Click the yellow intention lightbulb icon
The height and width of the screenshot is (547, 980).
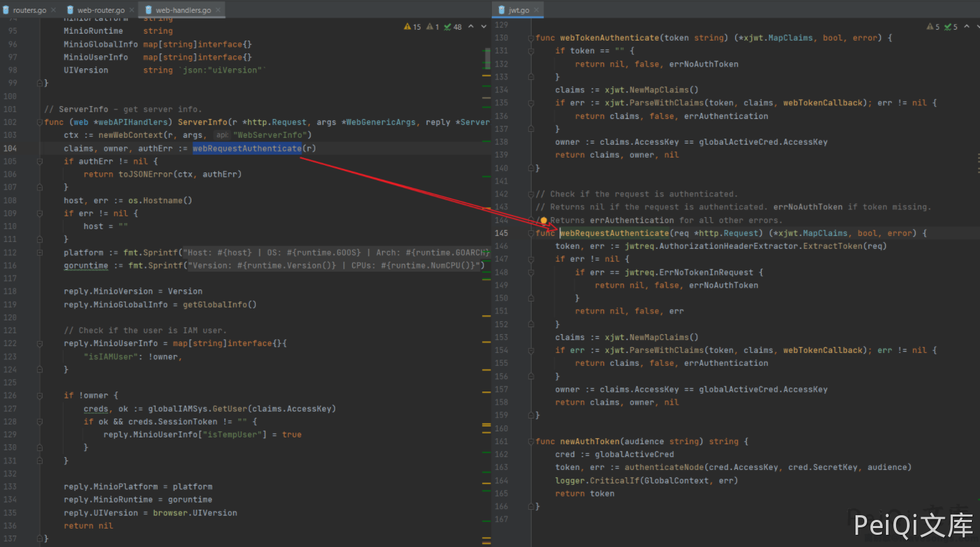543,220
